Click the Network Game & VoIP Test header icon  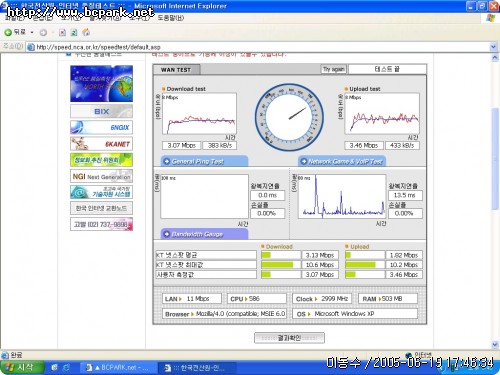point(303,161)
